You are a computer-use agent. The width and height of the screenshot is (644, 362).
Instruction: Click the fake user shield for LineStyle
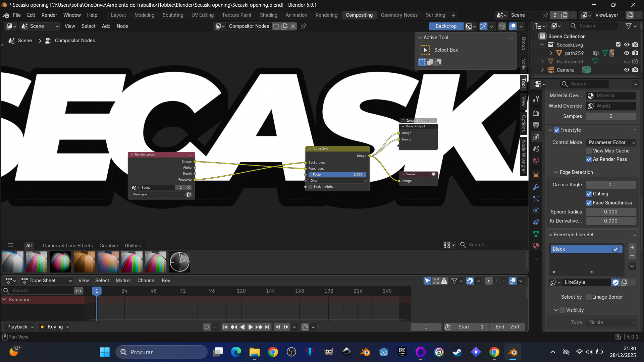coord(615,282)
